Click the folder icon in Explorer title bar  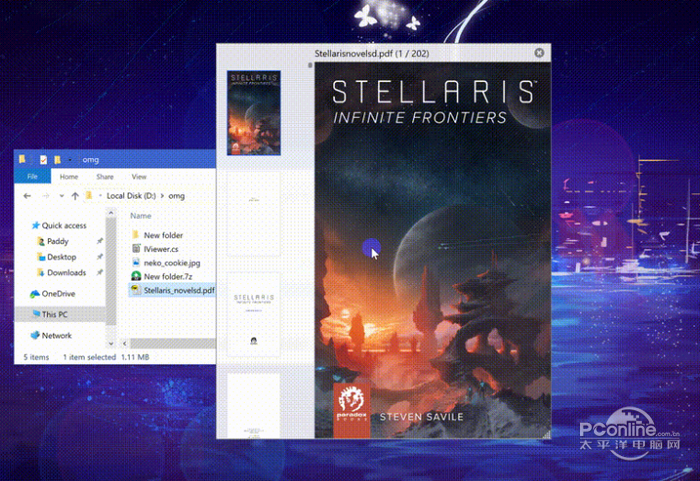(x=22, y=159)
